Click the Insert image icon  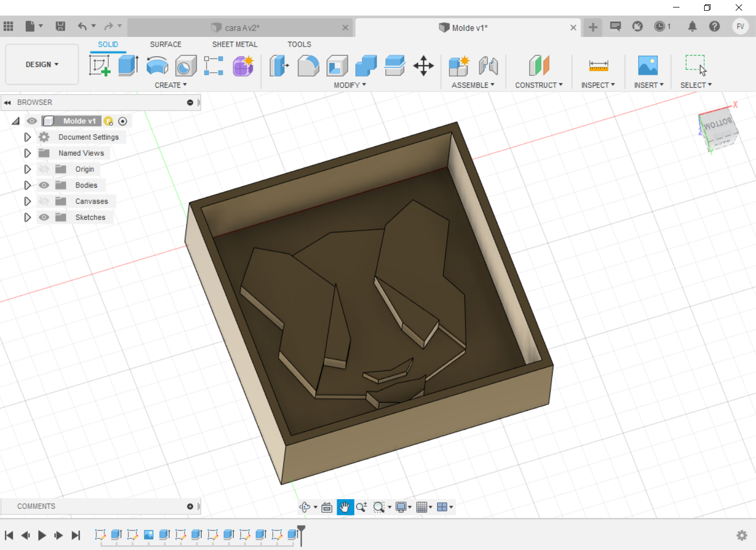click(647, 66)
